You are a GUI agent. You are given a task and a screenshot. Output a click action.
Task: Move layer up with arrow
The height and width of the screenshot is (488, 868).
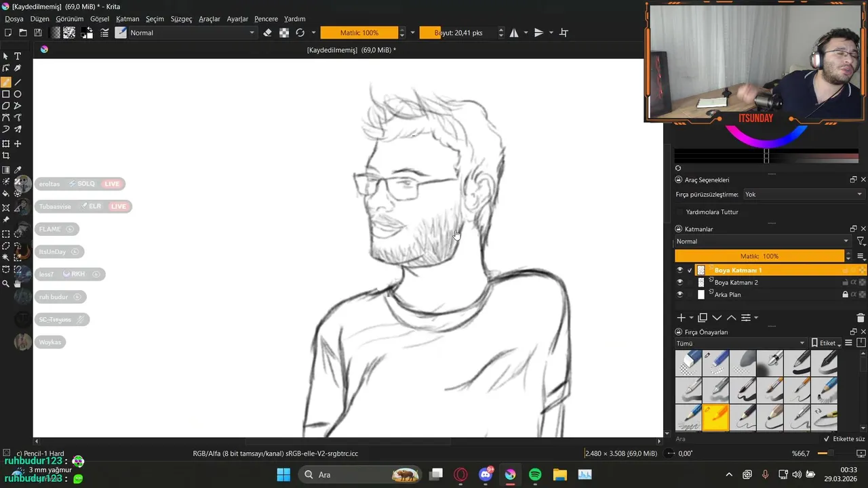731,318
